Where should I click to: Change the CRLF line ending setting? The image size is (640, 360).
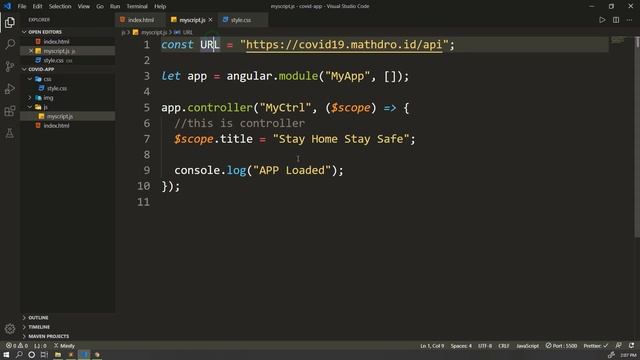pyautogui.click(x=504, y=346)
